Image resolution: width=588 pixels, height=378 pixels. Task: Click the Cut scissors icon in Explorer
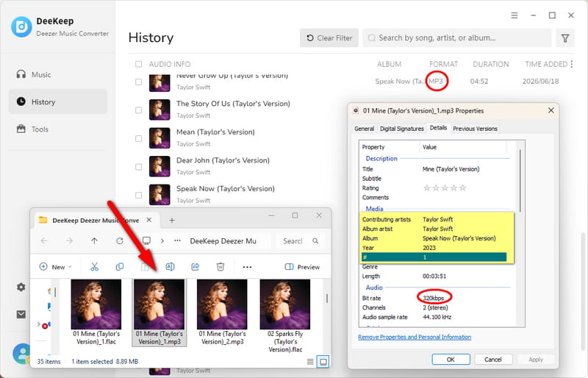(94, 267)
